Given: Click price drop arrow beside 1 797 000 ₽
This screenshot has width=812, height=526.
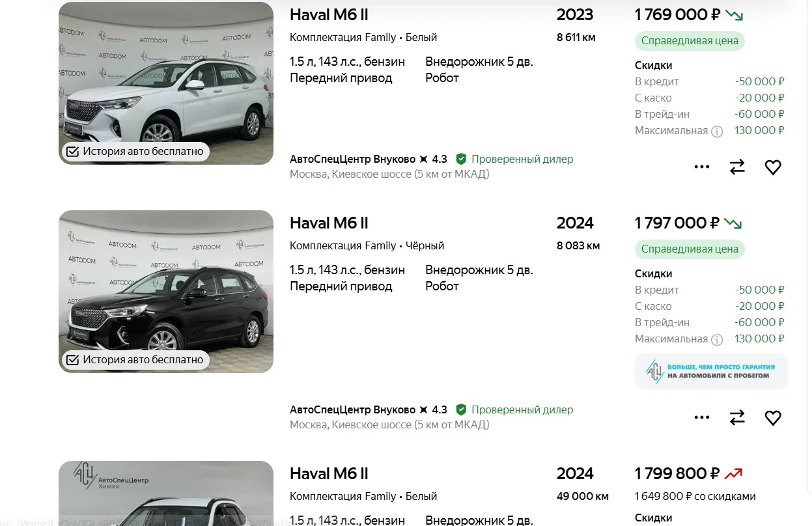Looking at the screenshot, I should point(733,223).
